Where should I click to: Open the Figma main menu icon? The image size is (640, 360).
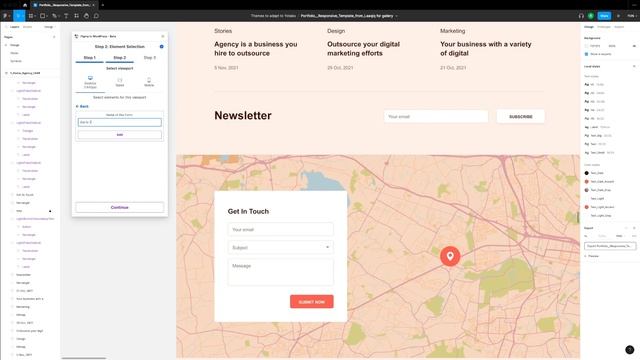pos(6,16)
